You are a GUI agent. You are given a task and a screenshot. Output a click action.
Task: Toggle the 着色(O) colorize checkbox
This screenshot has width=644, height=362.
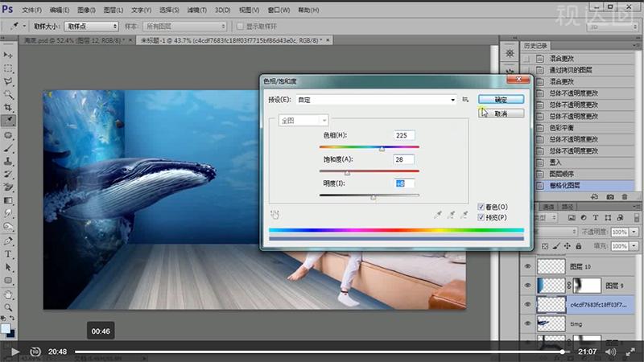pyautogui.click(x=481, y=207)
